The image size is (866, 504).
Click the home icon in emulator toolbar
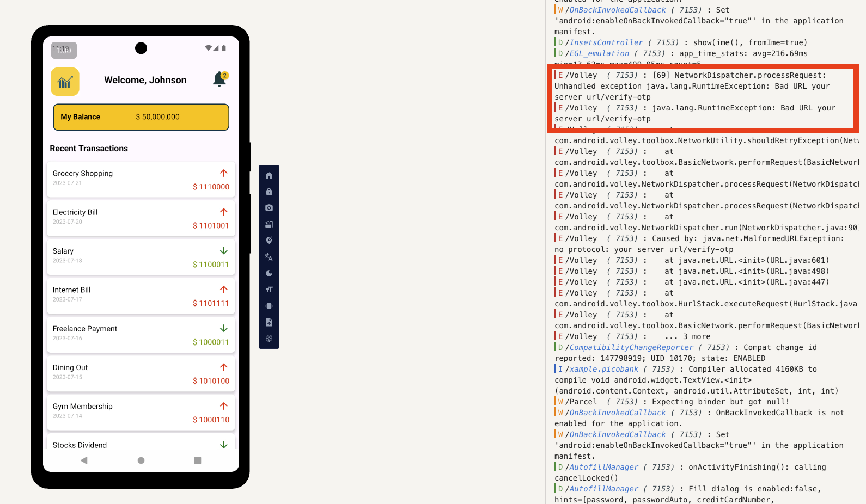(x=269, y=175)
